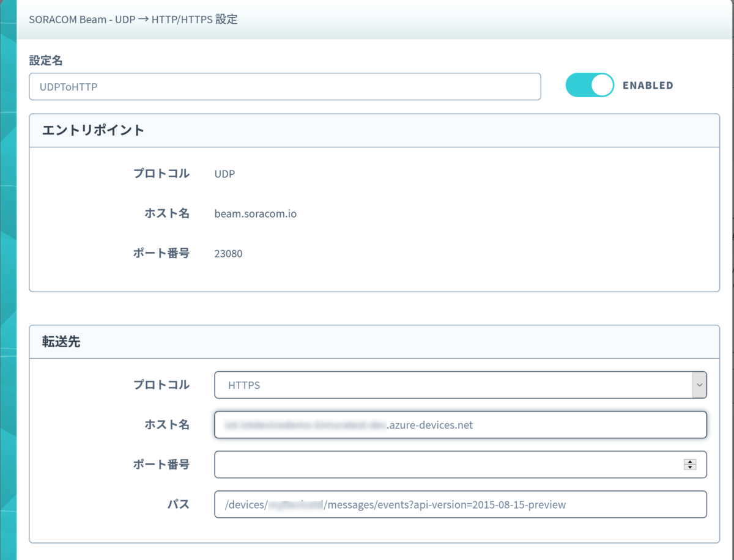Click the ENABLED label text
This screenshot has width=734, height=560.
point(648,86)
